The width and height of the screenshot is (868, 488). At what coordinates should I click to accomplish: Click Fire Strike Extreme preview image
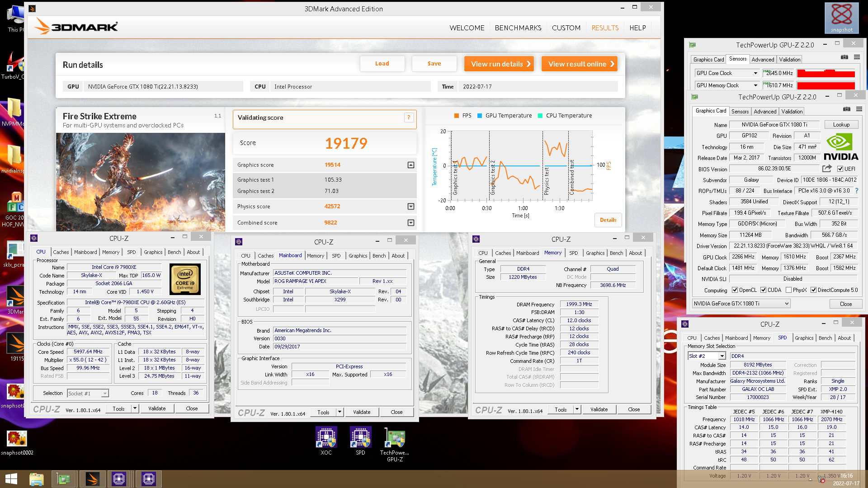click(141, 182)
